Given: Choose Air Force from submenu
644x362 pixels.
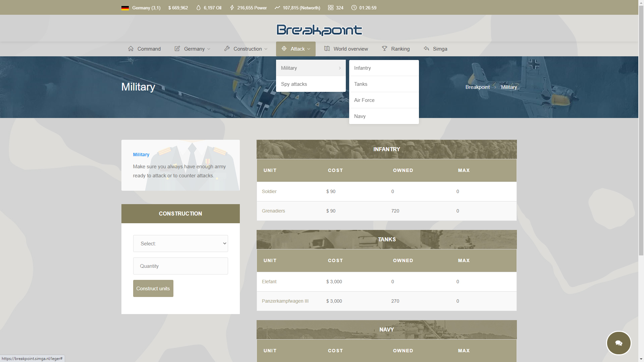Looking at the screenshot, I should click(x=364, y=100).
